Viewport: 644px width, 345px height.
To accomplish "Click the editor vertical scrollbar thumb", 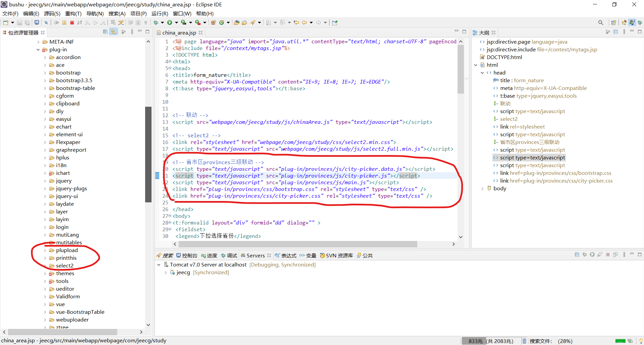I will (461, 69).
